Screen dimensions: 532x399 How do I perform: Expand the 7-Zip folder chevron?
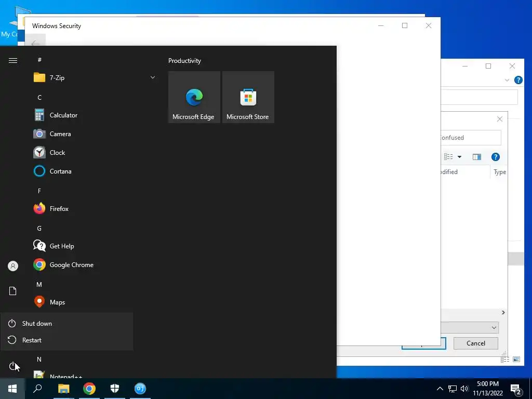[153, 78]
